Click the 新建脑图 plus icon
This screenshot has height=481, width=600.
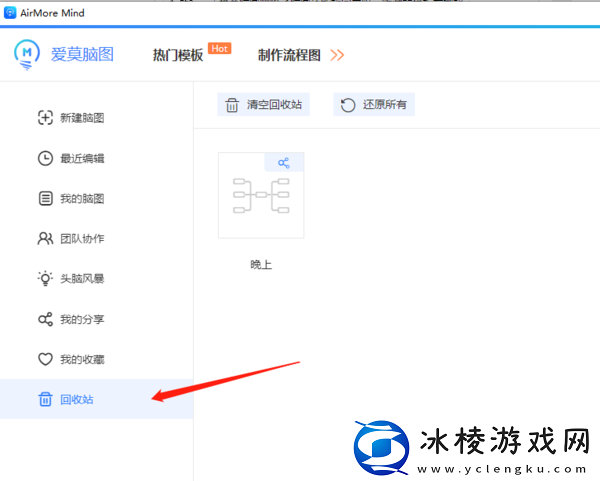click(45, 117)
